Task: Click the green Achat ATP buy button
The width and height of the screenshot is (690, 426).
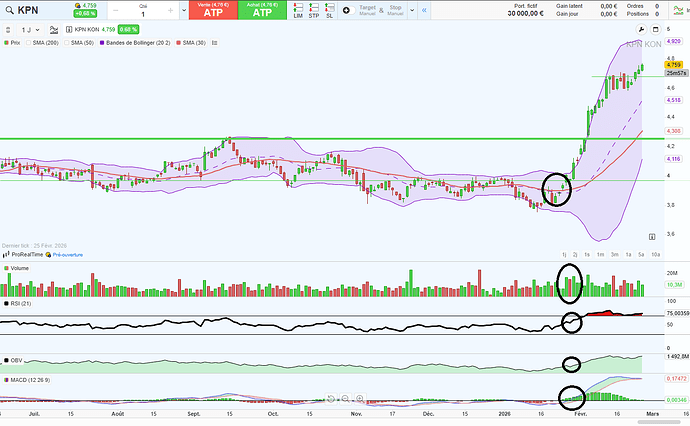Action: coord(262,11)
